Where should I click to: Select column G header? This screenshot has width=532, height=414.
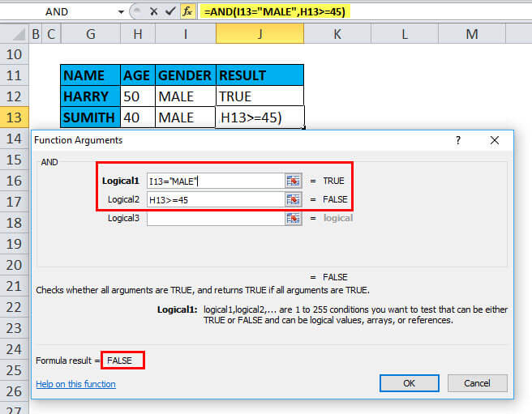pos(91,34)
